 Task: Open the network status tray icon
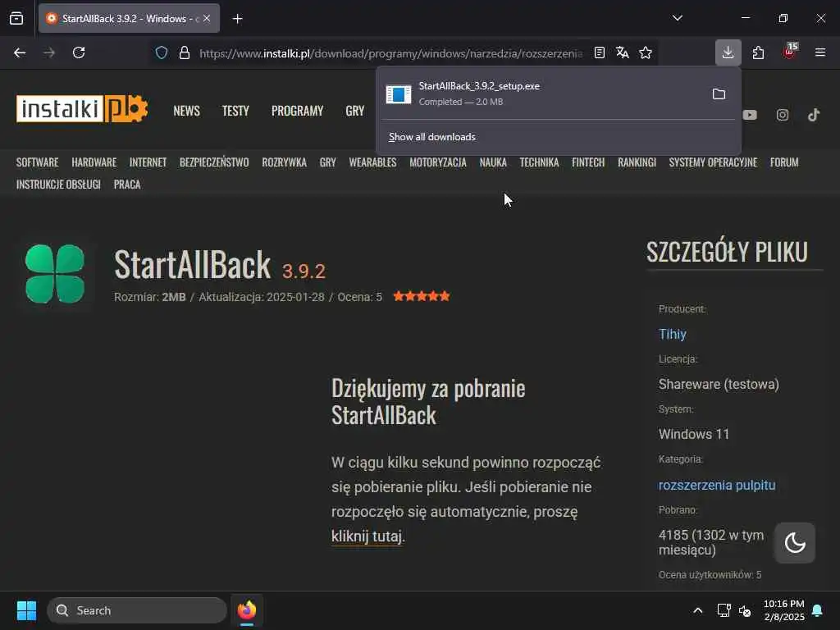[724, 610]
